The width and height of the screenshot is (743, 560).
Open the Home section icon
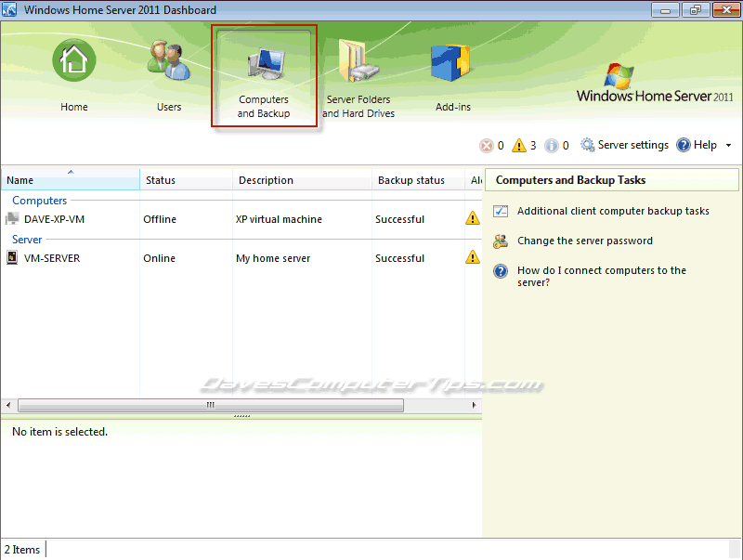pos(74,59)
